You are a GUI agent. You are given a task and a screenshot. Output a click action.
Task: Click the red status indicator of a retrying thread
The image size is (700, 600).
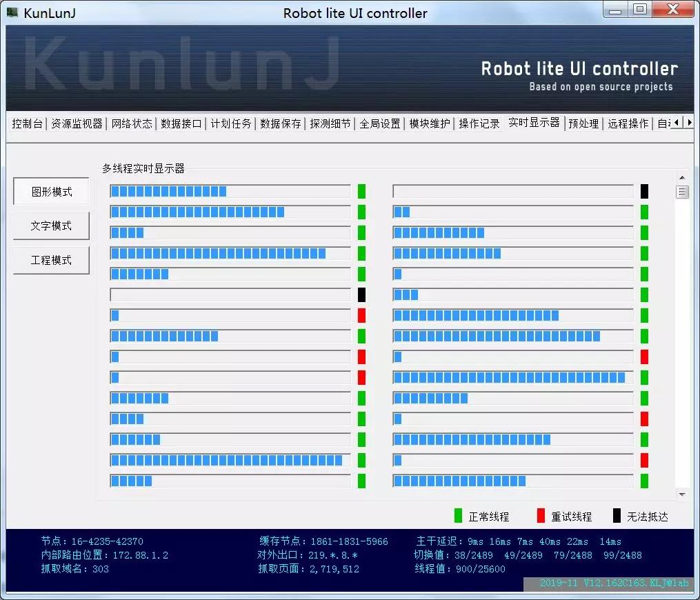[x=361, y=315]
